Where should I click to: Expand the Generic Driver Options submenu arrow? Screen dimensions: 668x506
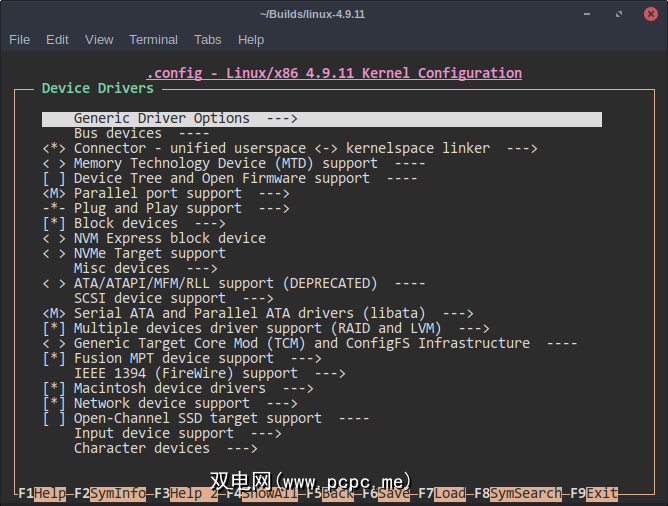[x=282, y=118]
